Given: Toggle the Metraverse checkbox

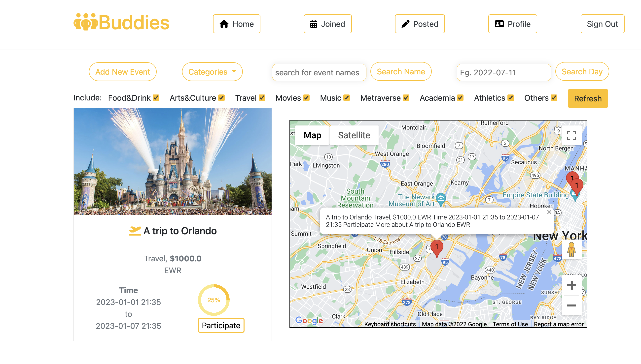Looking at the screenshot, I should tap(406, 98).
